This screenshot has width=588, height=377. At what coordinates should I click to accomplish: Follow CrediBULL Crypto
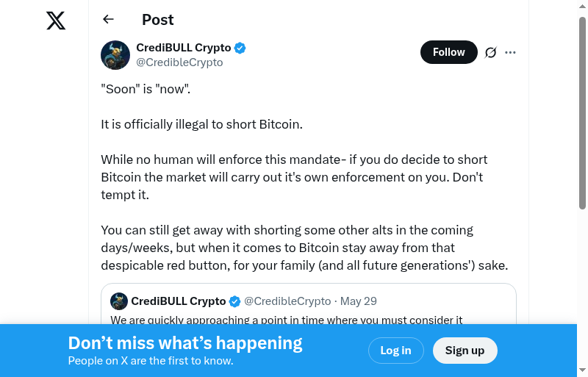[x=448, y=52]
